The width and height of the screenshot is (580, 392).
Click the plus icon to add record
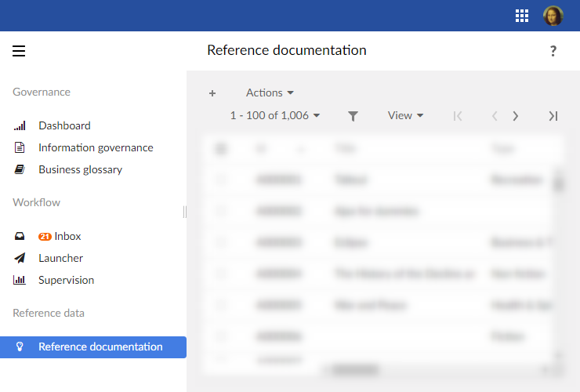(x=212, y=93)
